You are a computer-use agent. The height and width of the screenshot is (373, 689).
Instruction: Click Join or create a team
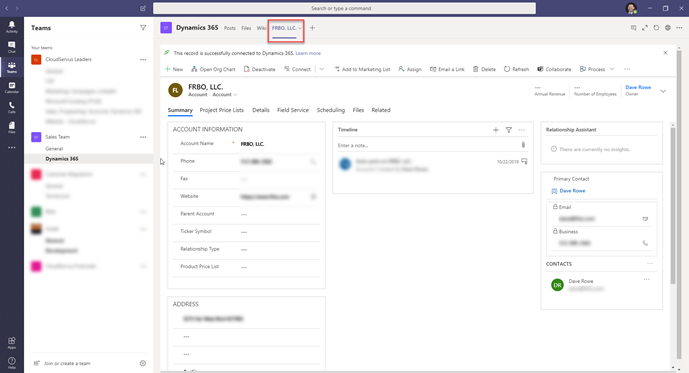[x=67, y=363]
